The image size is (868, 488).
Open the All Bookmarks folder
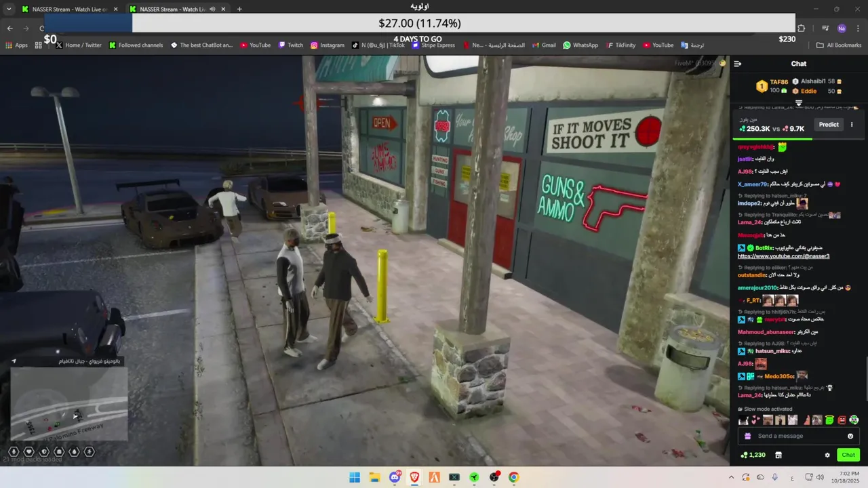pyautogui.click(x=839, y=45)
